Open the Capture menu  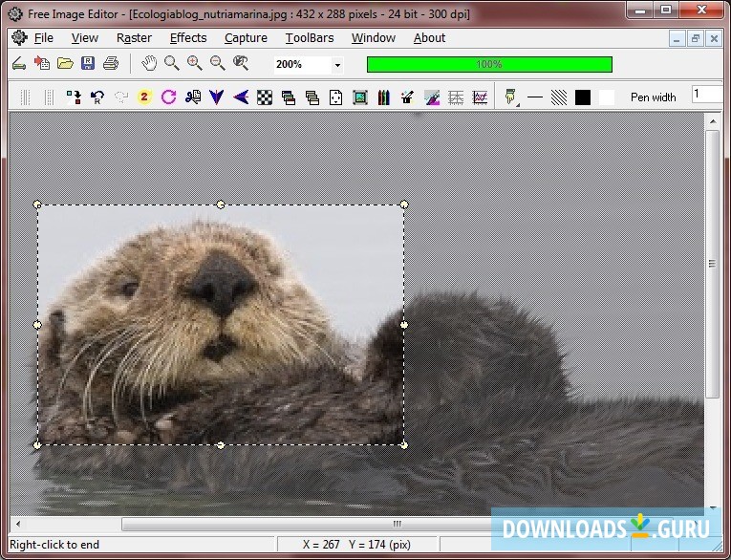point(246,38)
